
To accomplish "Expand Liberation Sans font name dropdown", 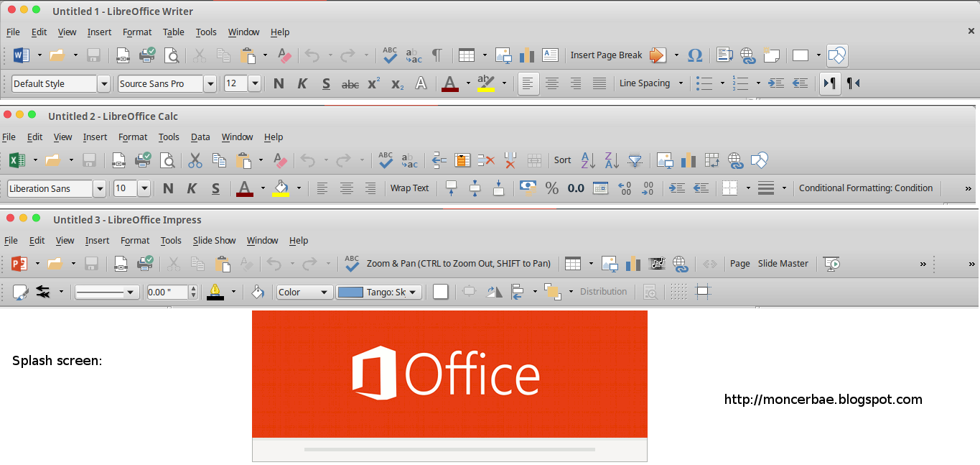I will click(99, 188).
